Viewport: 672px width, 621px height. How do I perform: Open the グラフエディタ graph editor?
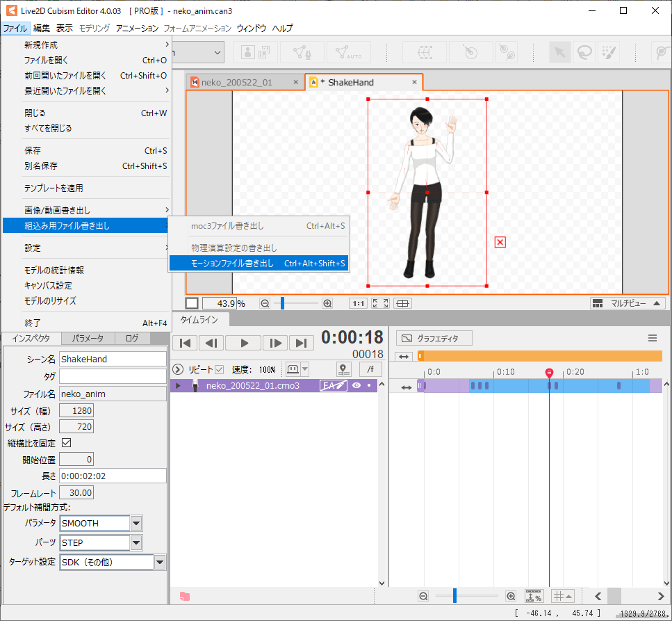(434, 338)
